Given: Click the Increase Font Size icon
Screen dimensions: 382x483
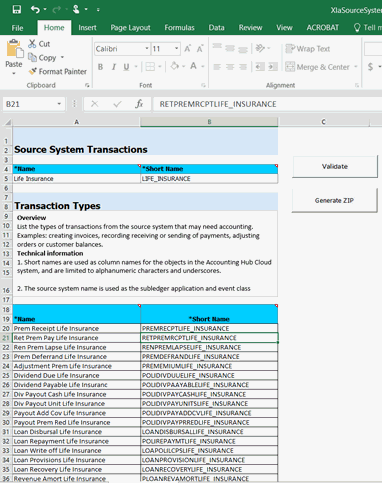Looking at the screenshot, I should pyautogui.click(x=188, y=49).
